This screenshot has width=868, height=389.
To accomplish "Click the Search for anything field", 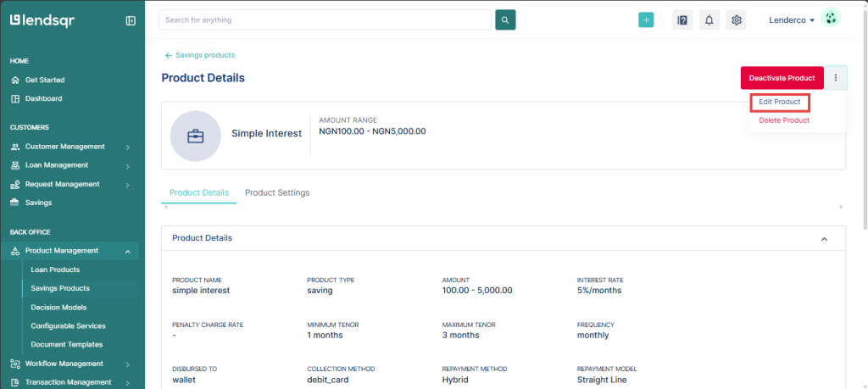I will pos(325,19).
